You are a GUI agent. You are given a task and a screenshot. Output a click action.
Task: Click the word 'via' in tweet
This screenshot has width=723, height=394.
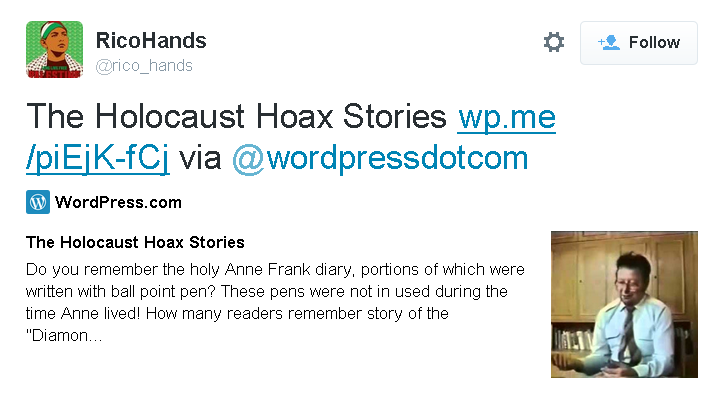click(x=200, y=158)
